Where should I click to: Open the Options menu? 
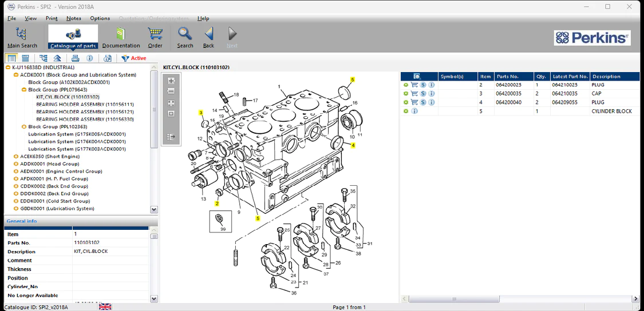[x=100, y=18]
